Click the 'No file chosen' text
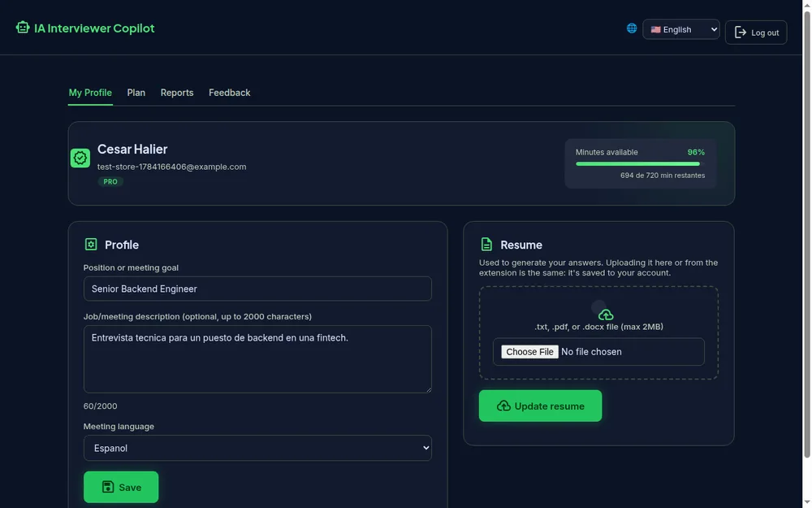The width and height of the screenshot is (812, 508). 591,352
